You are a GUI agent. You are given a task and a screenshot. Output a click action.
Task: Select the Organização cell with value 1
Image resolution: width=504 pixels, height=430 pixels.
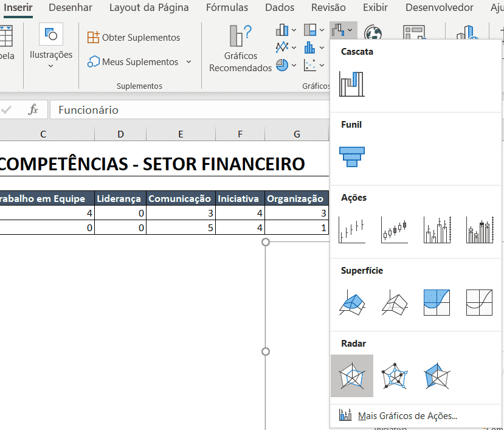coord(297,227)
